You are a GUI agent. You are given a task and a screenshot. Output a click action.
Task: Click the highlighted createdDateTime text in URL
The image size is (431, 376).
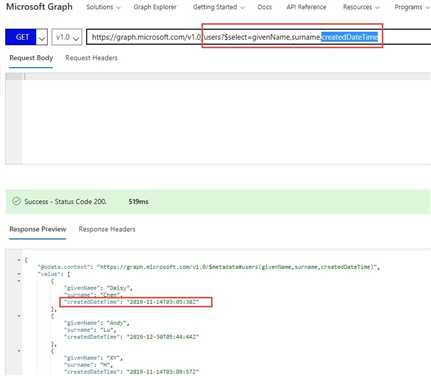pyautogui.click(x=349, y=37)
